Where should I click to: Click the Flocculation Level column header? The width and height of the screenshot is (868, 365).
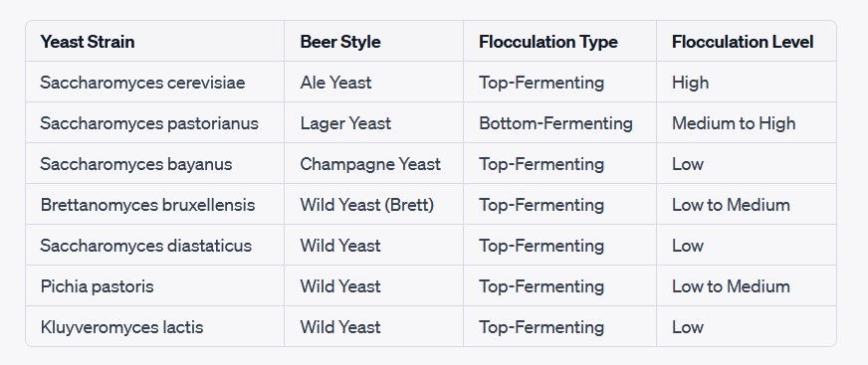click(x=747, y=42)
